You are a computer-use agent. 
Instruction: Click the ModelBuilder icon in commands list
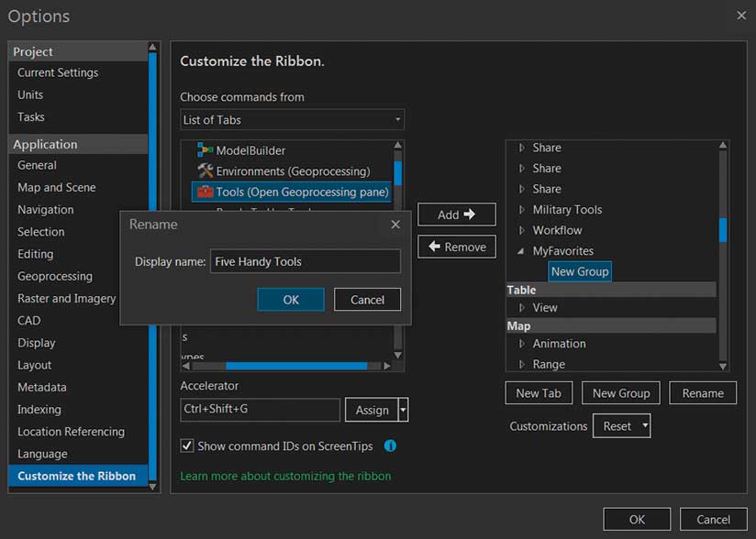click(x=206, y=150)
